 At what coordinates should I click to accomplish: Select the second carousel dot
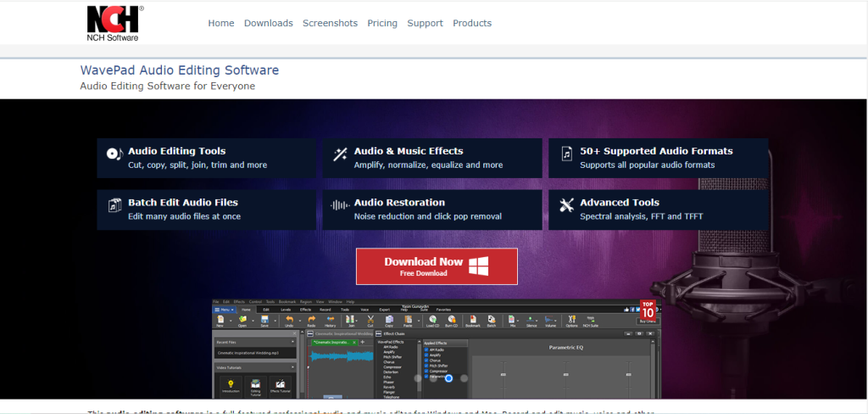coord(433,378)
